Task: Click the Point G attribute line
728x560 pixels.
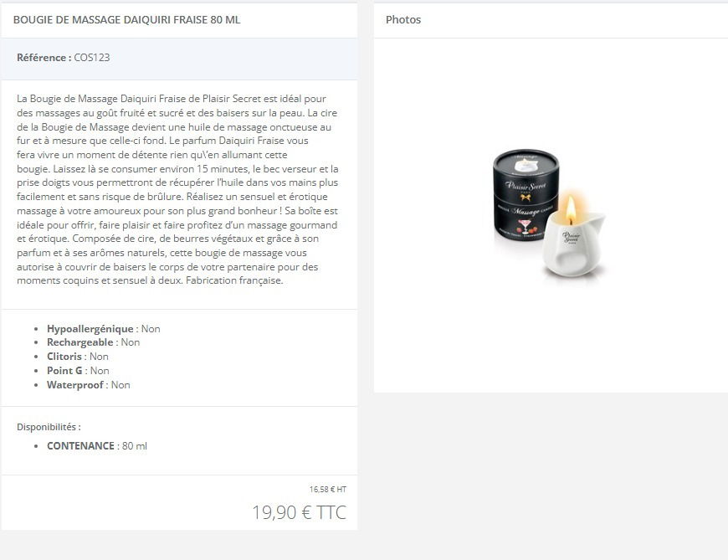Action: 78,371
